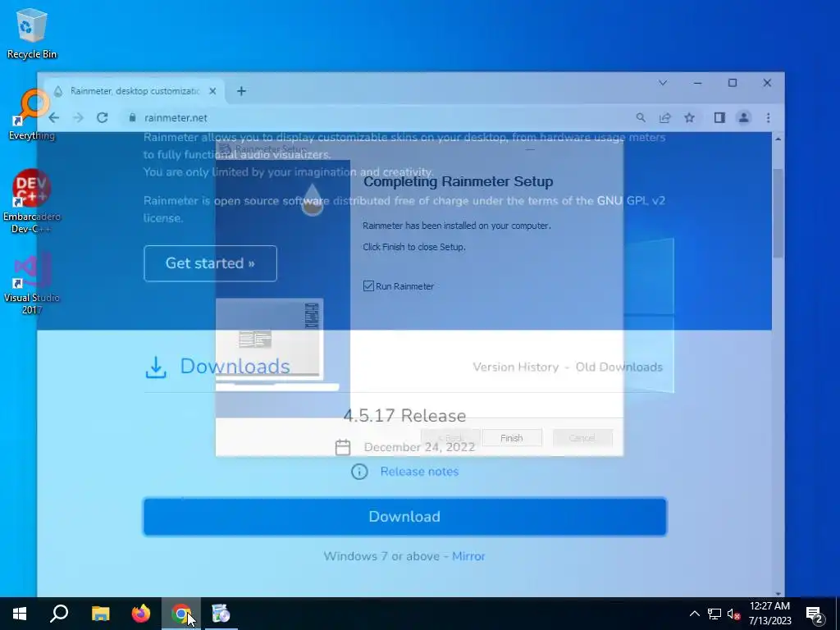Click the Downloads heading

235,367
